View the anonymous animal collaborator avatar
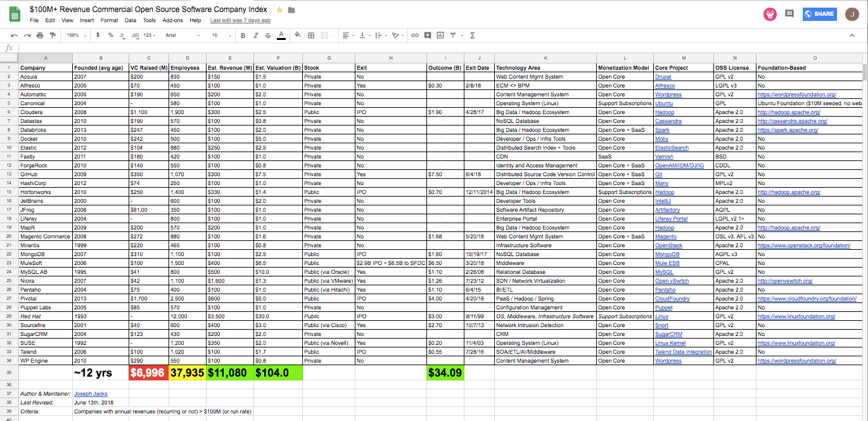 click(x=770, y=14)
